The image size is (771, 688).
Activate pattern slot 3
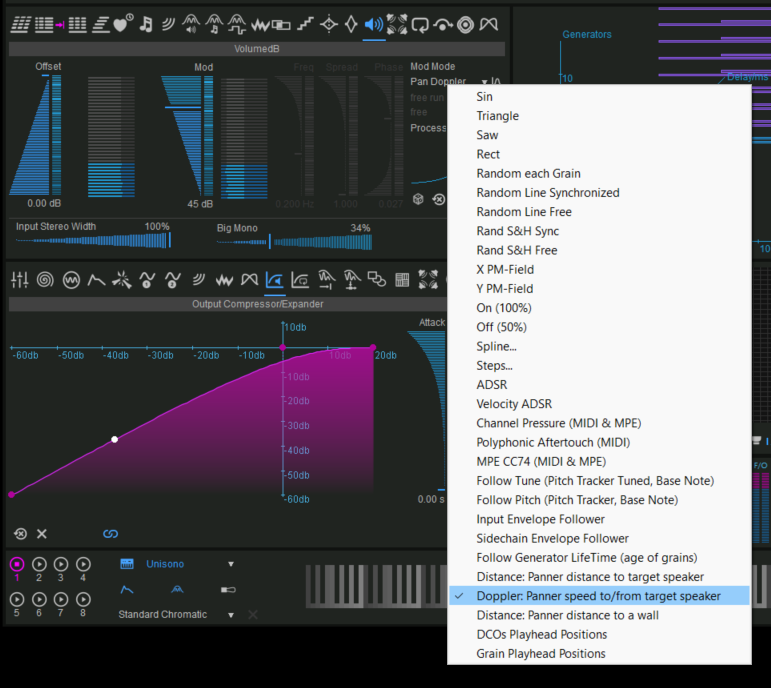click(x=61, y=564)
